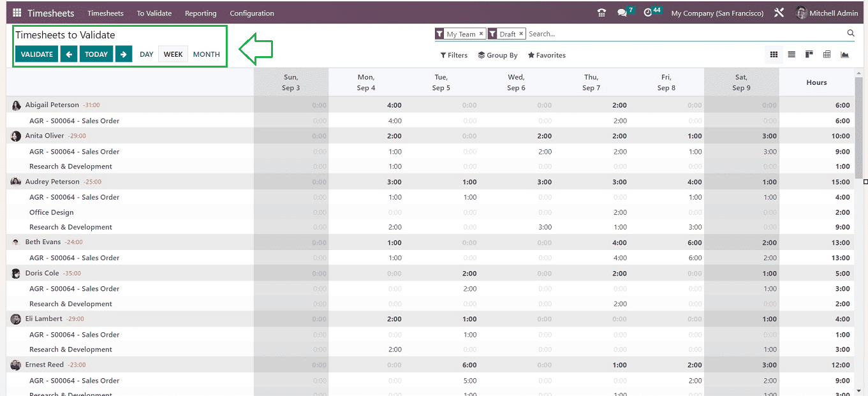Go to next week arrow
The width and height of the screenshot is (868, 396).
click(x=124, y=54)
